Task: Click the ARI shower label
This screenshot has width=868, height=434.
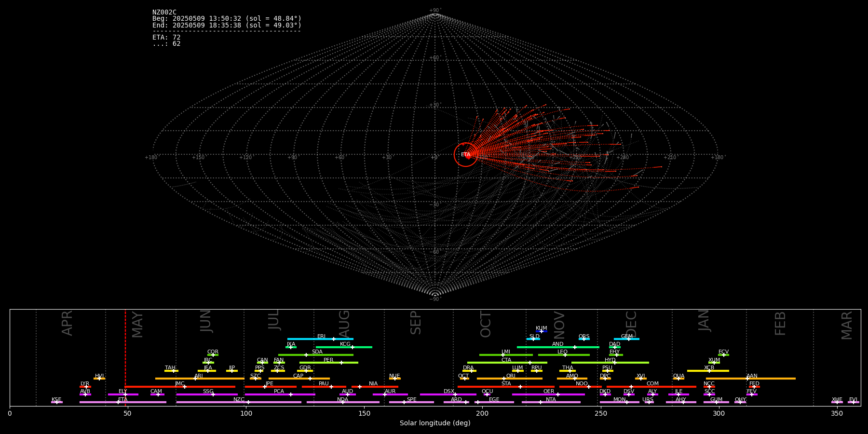Action: 199,376
